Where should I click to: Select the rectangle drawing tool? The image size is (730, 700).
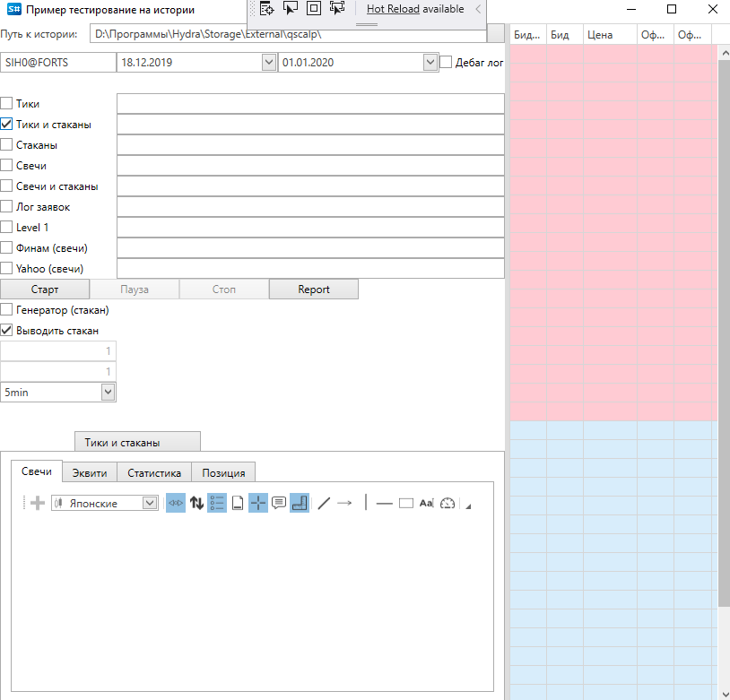point(405,503)
